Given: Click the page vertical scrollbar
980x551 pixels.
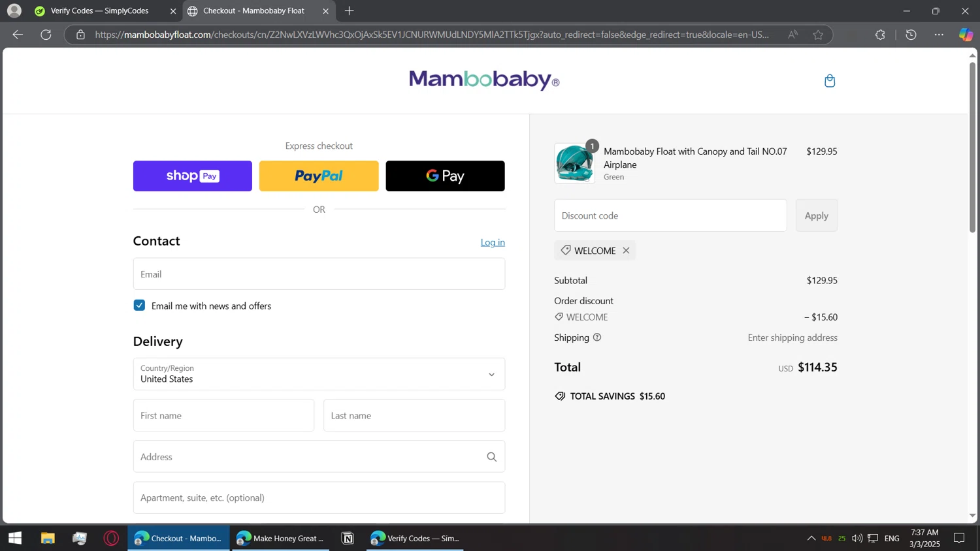Looking at the screenshot, I should tap(972, 147).
